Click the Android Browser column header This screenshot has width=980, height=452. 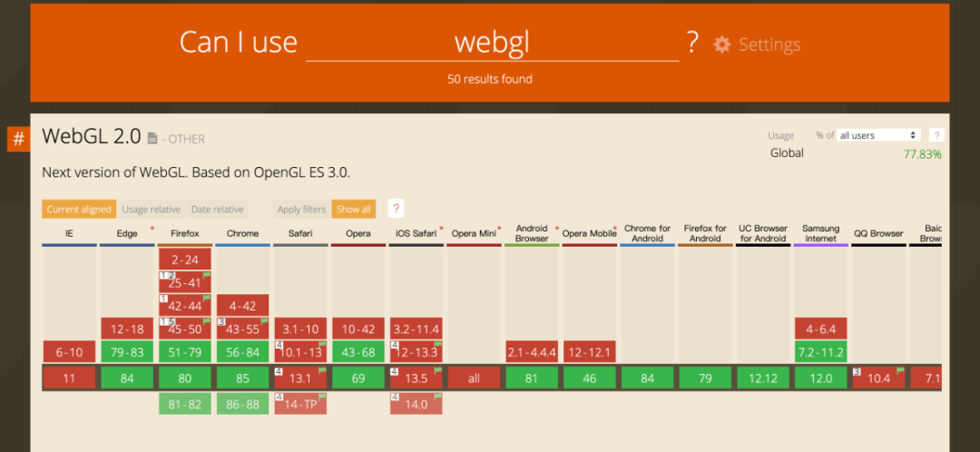pos(532,234)
